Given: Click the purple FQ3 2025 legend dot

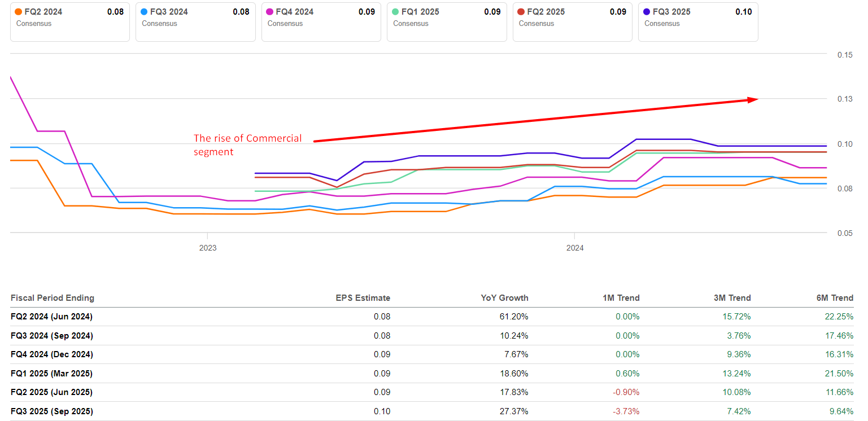Looking at the screenshot, I should pyautogui.click(x=647, y=12).
